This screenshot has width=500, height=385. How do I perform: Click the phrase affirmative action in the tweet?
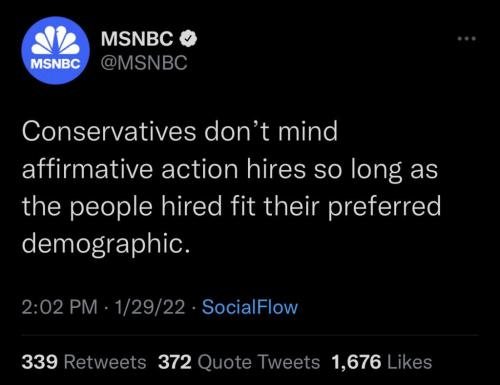(130, 169)
